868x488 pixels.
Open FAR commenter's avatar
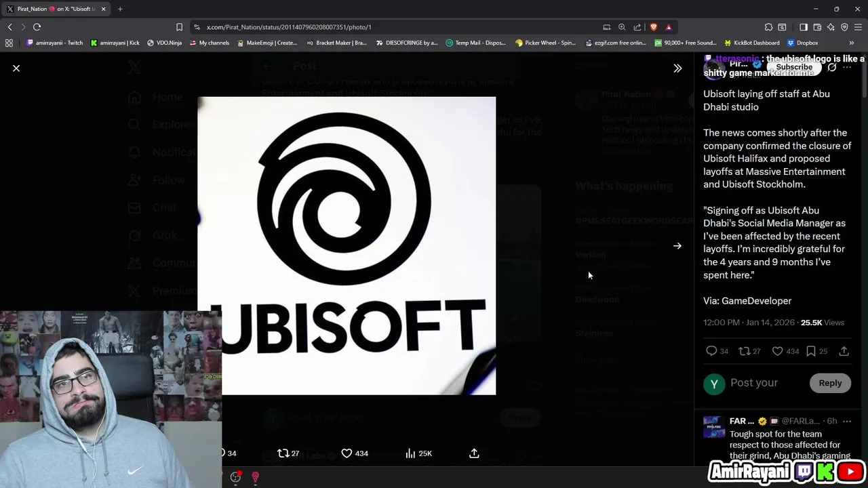pos(713,427)
